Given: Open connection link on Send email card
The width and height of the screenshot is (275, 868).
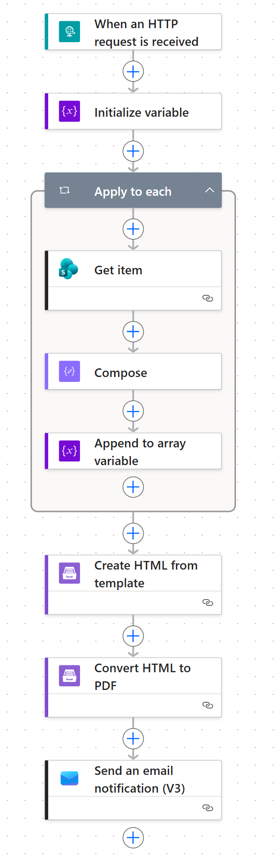Looking at the screenshot, I should tap(208, 808).
